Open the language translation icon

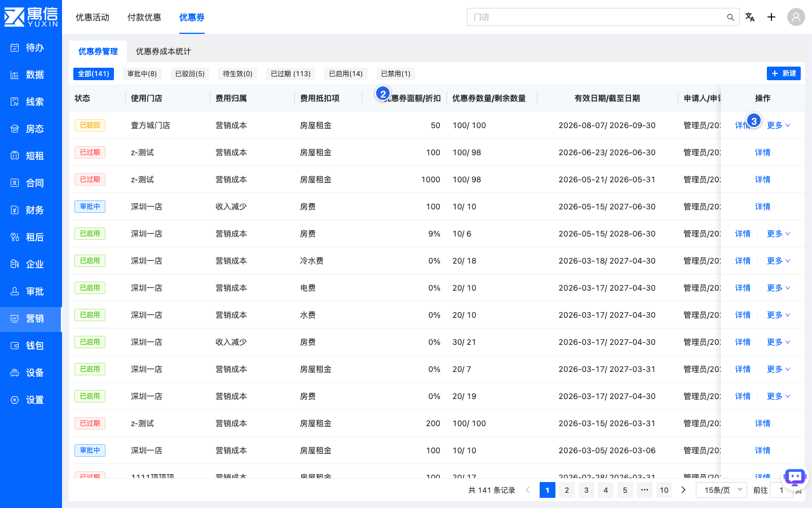pos(750,17)
